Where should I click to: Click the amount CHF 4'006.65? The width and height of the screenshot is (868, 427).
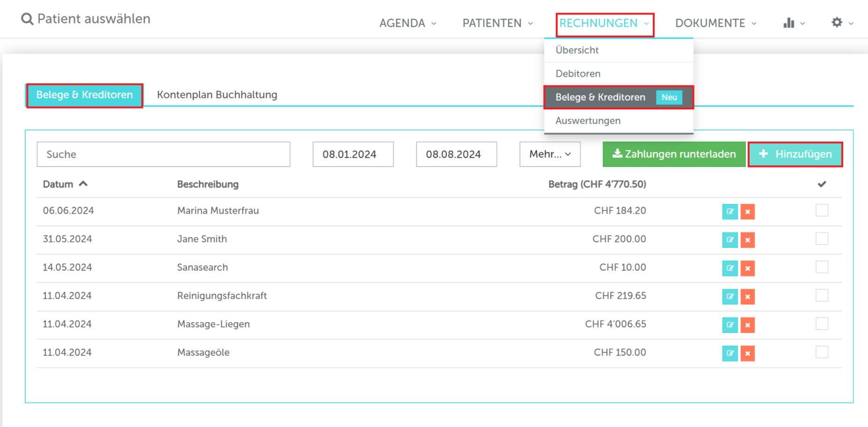tap(615, 324)
